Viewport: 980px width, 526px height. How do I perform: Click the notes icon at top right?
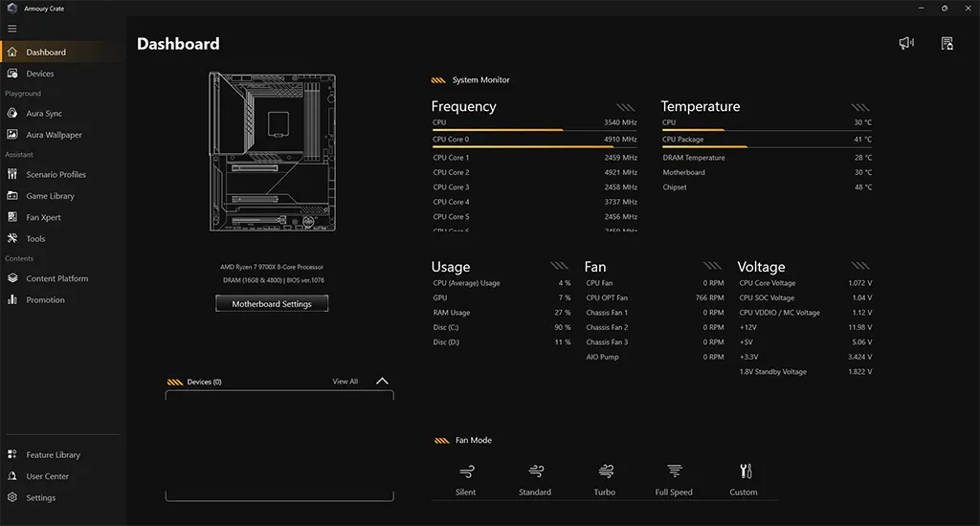tap(947, 43)
